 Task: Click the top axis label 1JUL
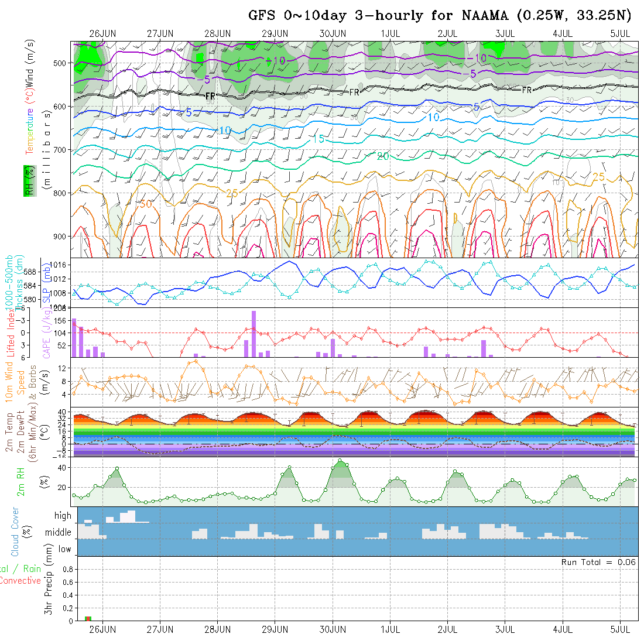pos(390,34)
